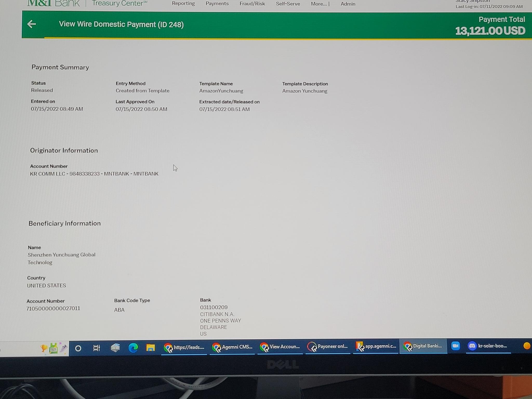Image resolution: width=532 pixels, height=399 pixels.
Task: Open the Self-Serve menu
Action: (288, 4)
